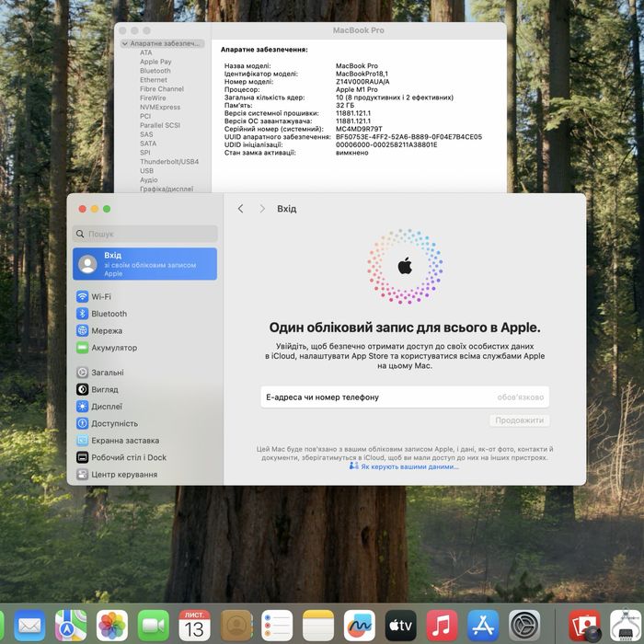Click the model number Z14V000RAUA/A
This screenshot has height=644, width=644.
(362, 82)
